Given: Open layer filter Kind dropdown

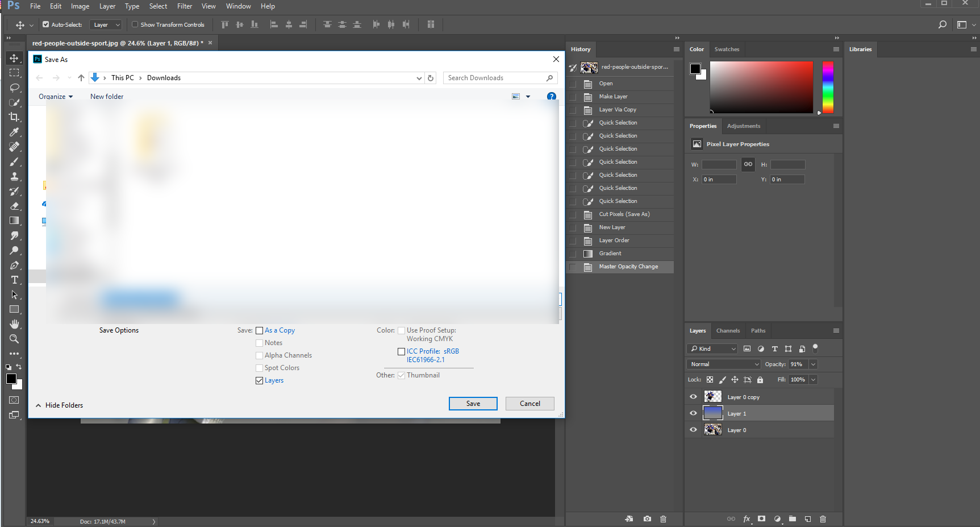Looking at the screenshot, I should (x=712, y=348).
